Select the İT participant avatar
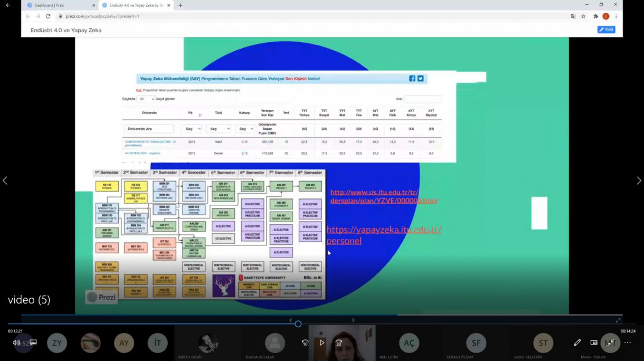644x361 pixels. click(157, 343)
